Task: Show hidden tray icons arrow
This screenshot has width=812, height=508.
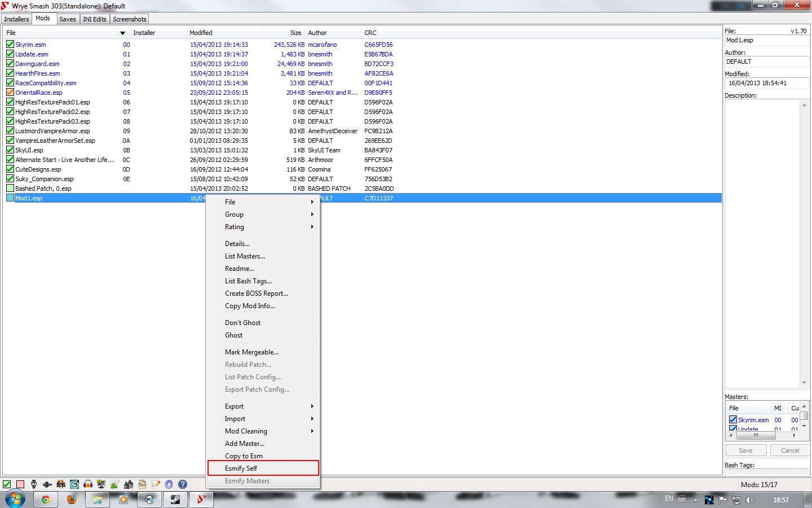Action: [x=695, y=500]
